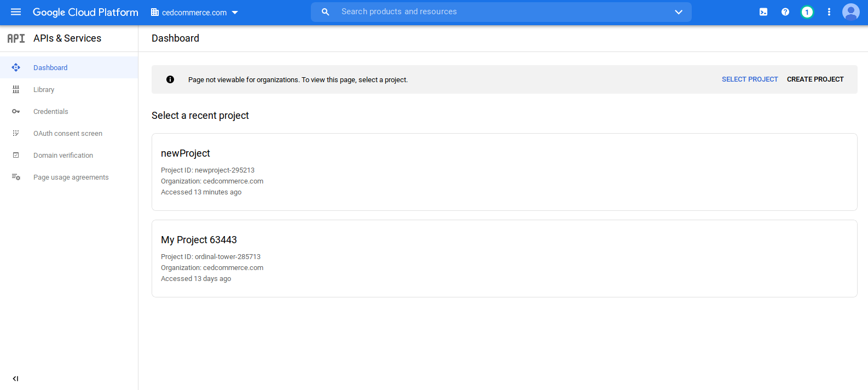Open notifications badge showing 1
The image size is (868, 390).
point(807,12)
